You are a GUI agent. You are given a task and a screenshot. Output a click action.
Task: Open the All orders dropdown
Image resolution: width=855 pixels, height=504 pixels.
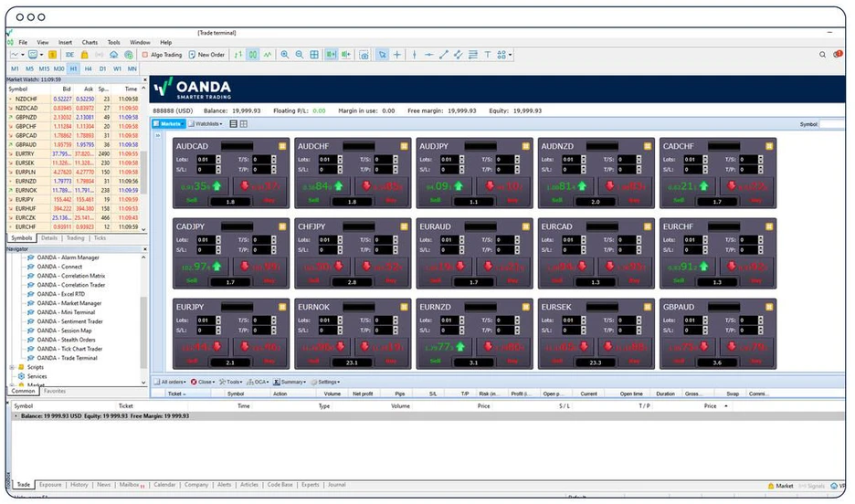[x=170, y=382]
